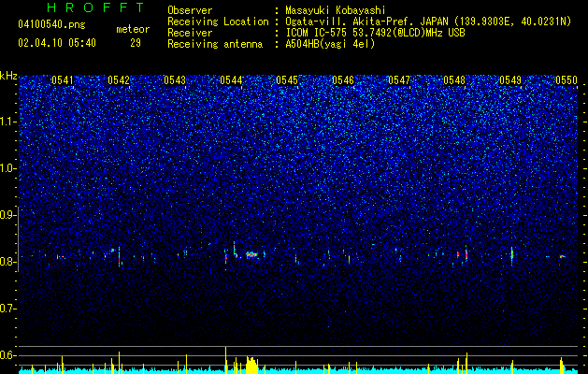The height and width of the screenshot is (374, 588).
Task: Click the 0549 time marker
Action: point(510,80)
